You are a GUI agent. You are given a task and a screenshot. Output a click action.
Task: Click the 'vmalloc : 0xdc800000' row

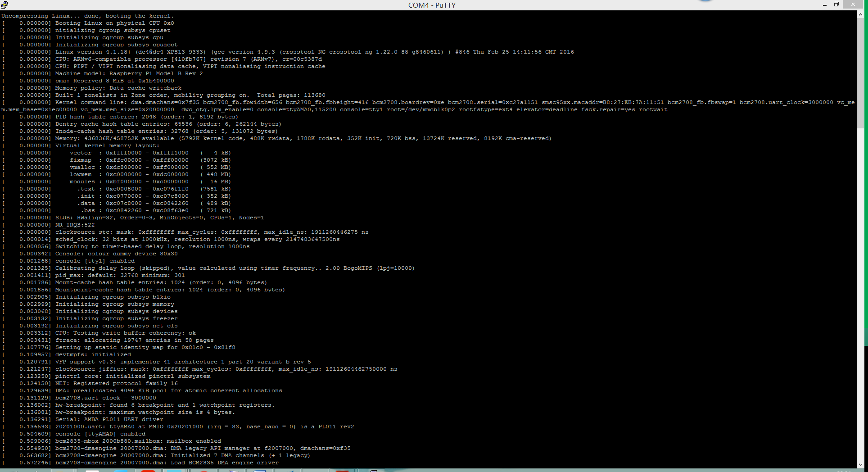click(150, 167)
